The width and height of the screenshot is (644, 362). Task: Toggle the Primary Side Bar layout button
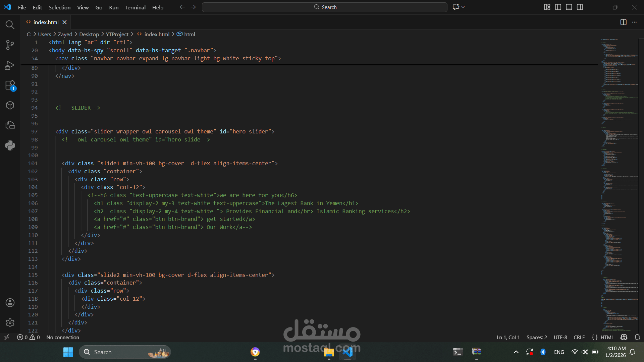click(x=558, y=7)
